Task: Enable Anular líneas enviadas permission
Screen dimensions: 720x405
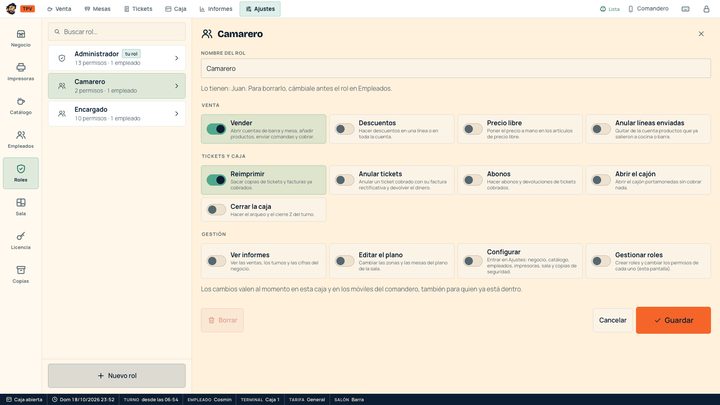Action: tap(601, 129)
